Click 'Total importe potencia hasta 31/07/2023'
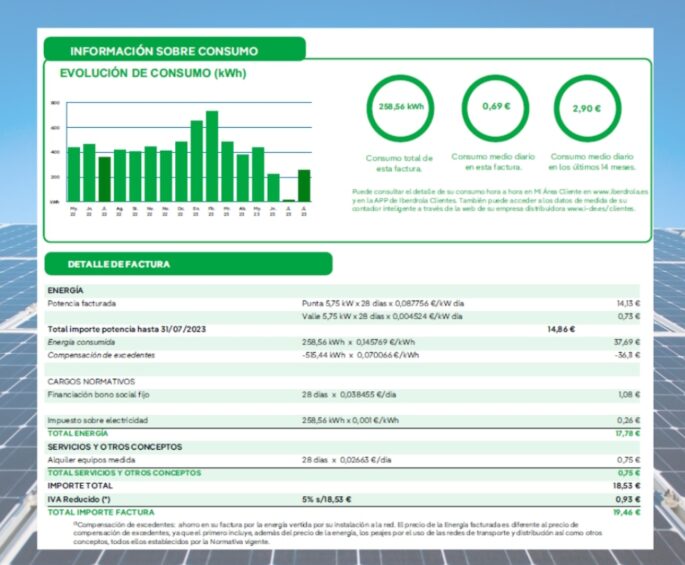685x565 pixels. click(x=127, y=329)
